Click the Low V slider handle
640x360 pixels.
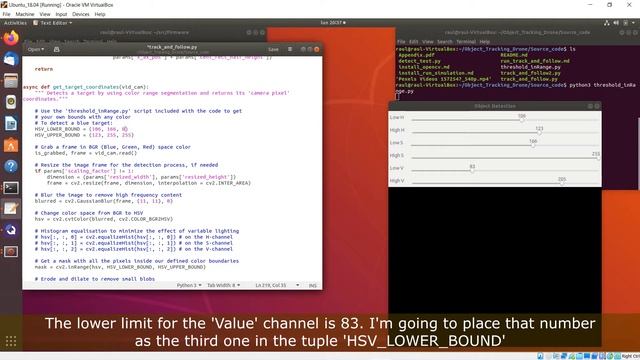472,171
